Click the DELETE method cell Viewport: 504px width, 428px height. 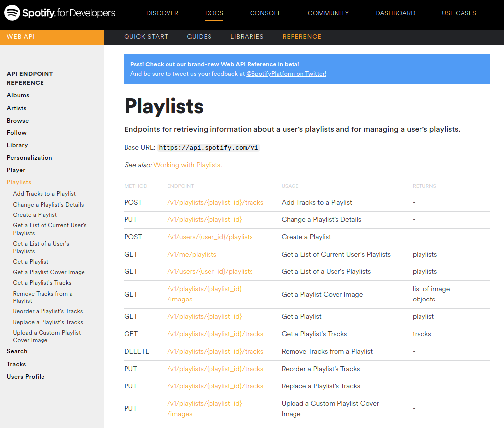[137, 352]
